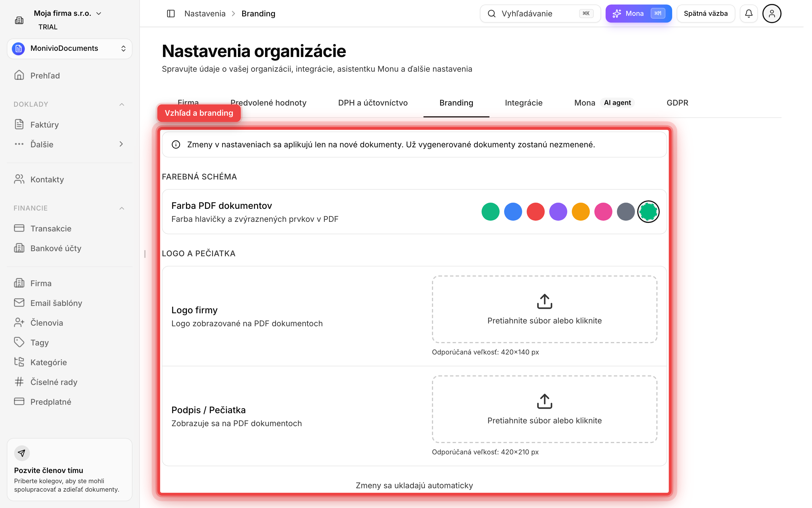Switch to the Predvolené hodnoty tab

click(x=268, y=103)
